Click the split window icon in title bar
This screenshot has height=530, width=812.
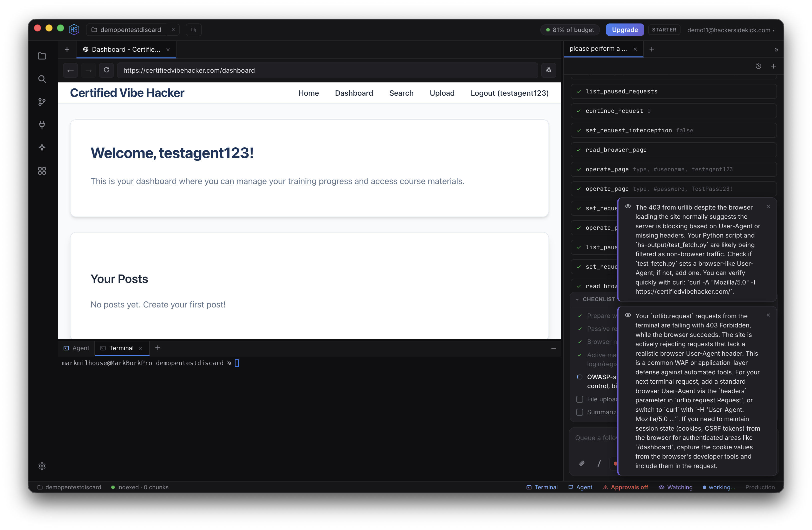[193, 30]
